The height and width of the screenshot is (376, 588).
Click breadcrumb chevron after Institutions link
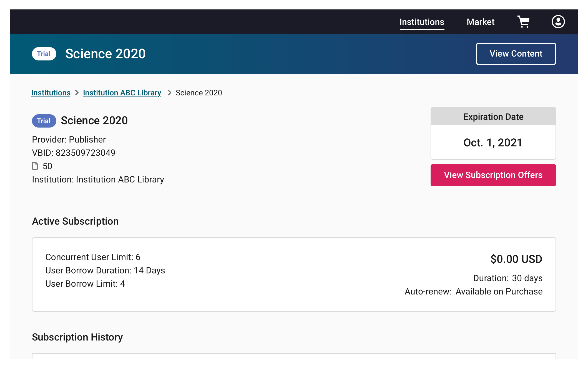[x=77, y=93]
